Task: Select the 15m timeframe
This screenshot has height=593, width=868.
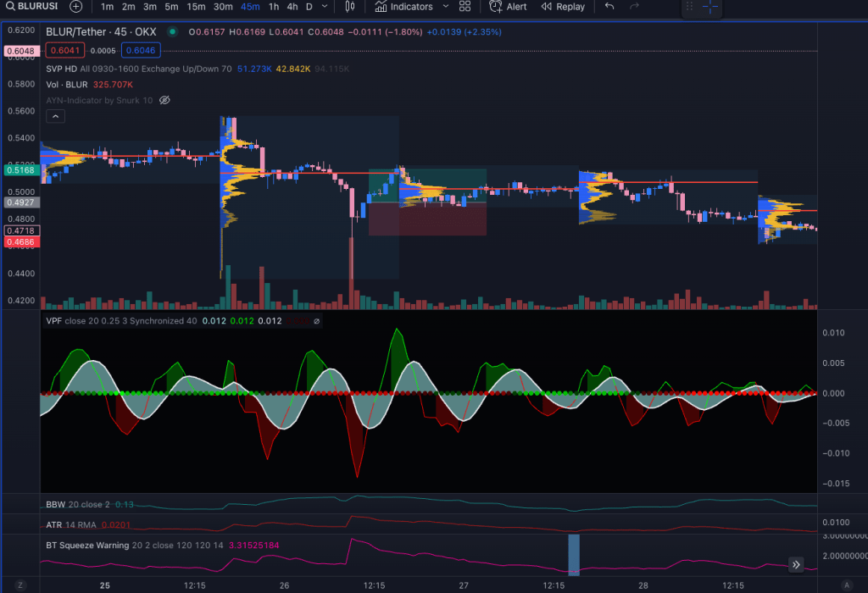Action: click(x=196, y=7)
